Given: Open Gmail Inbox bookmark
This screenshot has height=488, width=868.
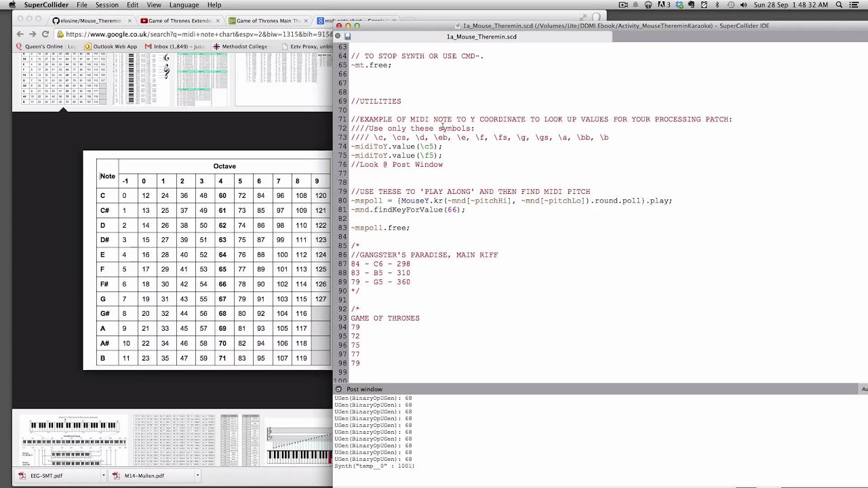Looking at the screenshot, I should [x=176, y=47].
